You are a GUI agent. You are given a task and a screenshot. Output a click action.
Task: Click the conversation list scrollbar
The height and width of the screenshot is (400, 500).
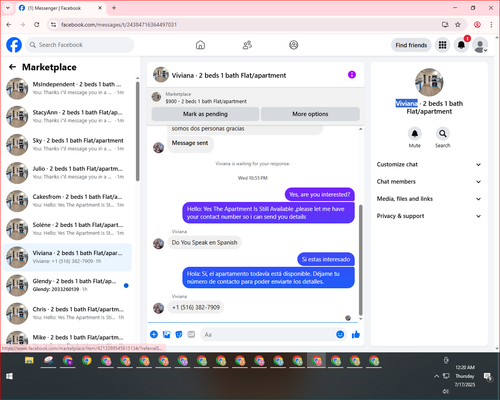click(x=138, y=132)
